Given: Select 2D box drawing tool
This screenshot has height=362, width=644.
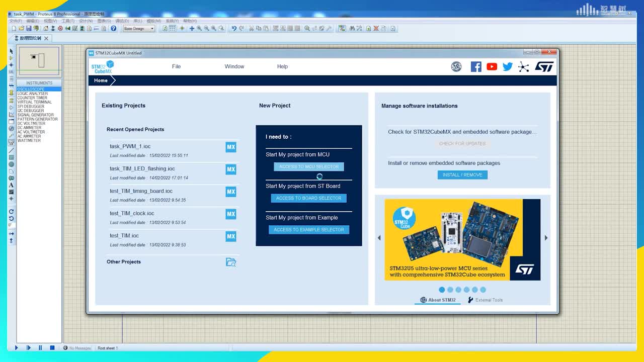Looking at the screenshot, I should [11, 157].
